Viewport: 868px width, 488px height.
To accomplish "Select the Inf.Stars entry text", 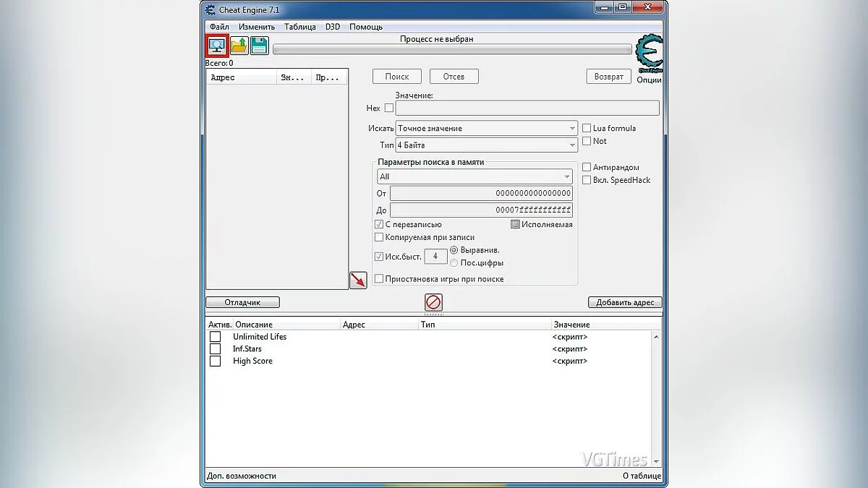I will (x=247, y=349).
